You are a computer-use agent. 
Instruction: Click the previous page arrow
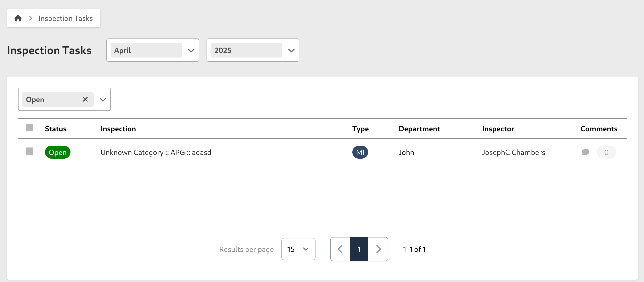[x=340, y=249]
